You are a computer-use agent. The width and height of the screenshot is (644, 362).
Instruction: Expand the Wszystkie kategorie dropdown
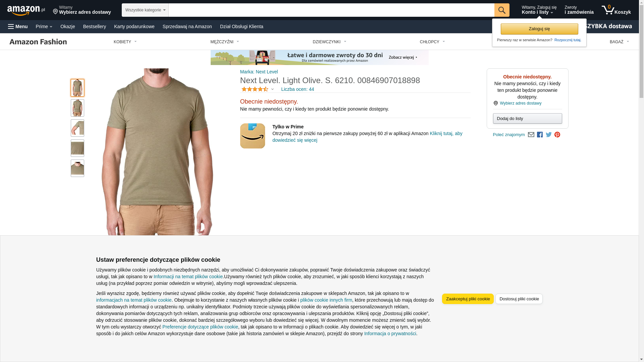145,10
